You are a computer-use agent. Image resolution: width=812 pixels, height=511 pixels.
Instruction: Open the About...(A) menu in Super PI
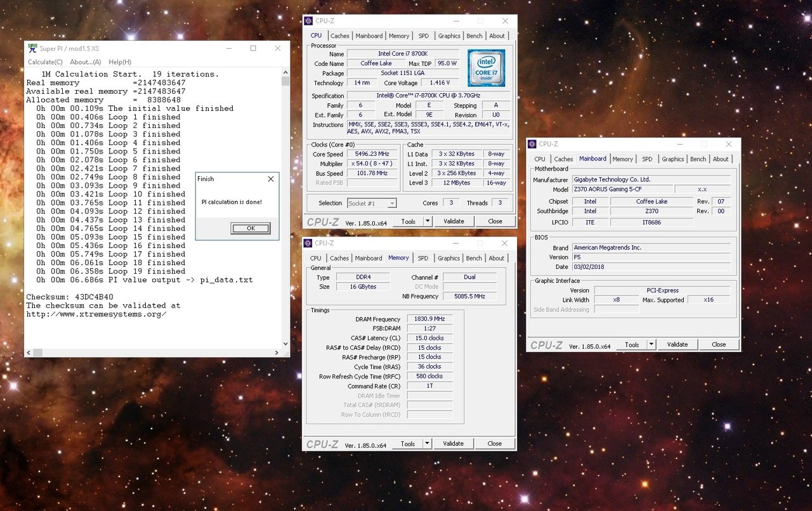pyautogui.click(x=86, y=62)
